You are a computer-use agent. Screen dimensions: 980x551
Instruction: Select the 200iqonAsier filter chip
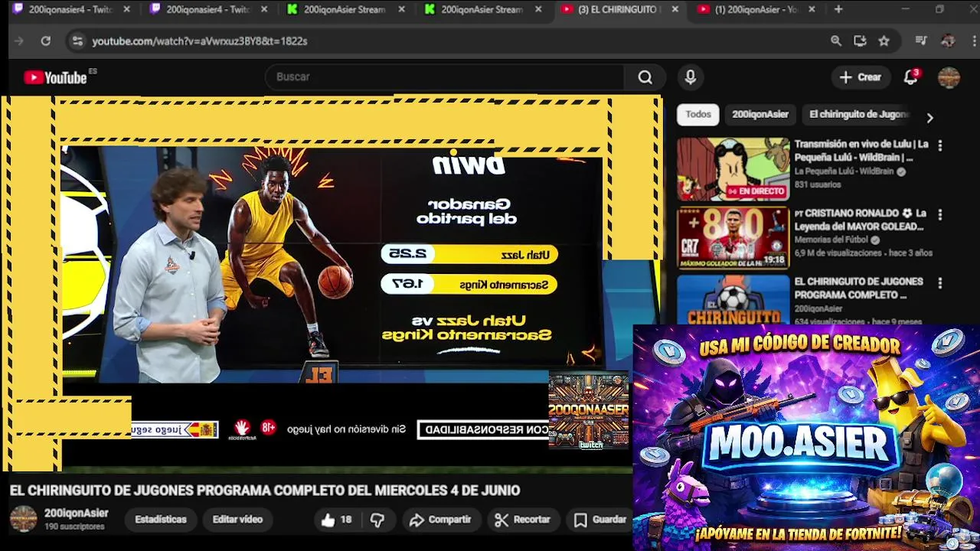[x=759, y=114]
